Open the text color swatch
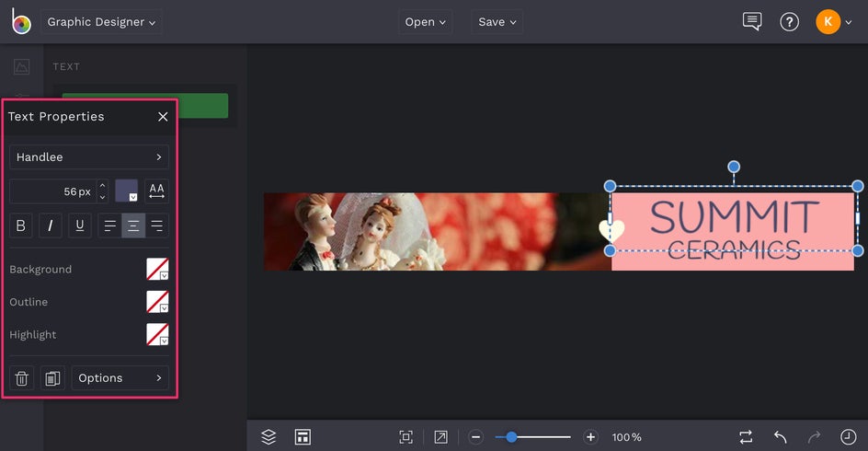 point(126,191)
